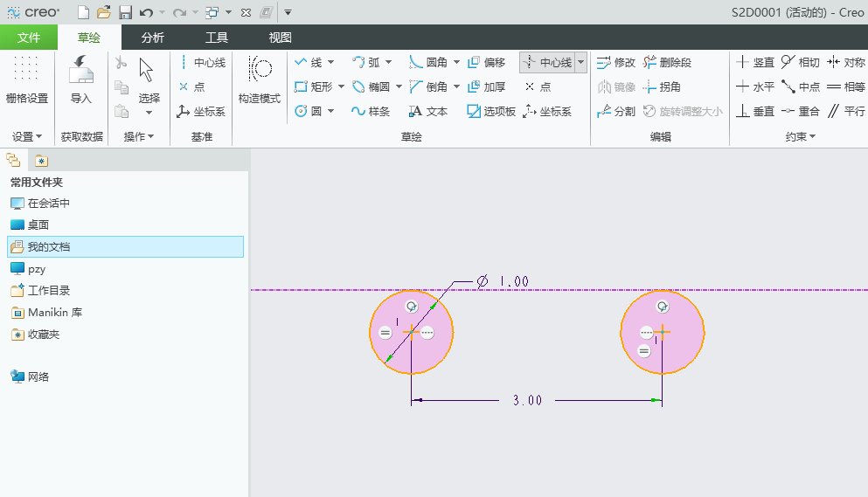Viewport: 868px width, 497px height.
Task: Click the close window X icon in quick access toolbar
Action: click(246, 12)
